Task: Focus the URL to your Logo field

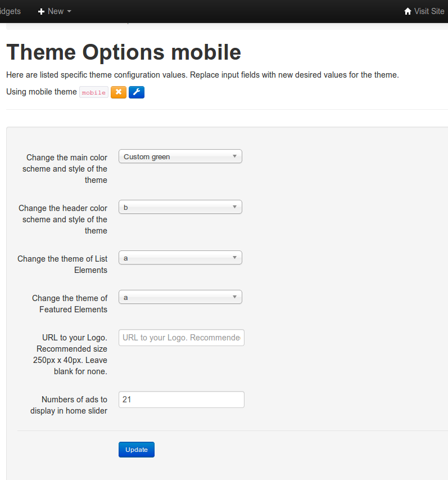Action: (181, 338)
